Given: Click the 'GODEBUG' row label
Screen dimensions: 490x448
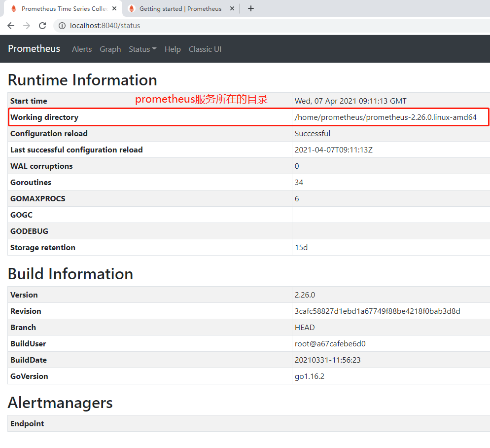Looking at the screenshot, I should 29,231.
